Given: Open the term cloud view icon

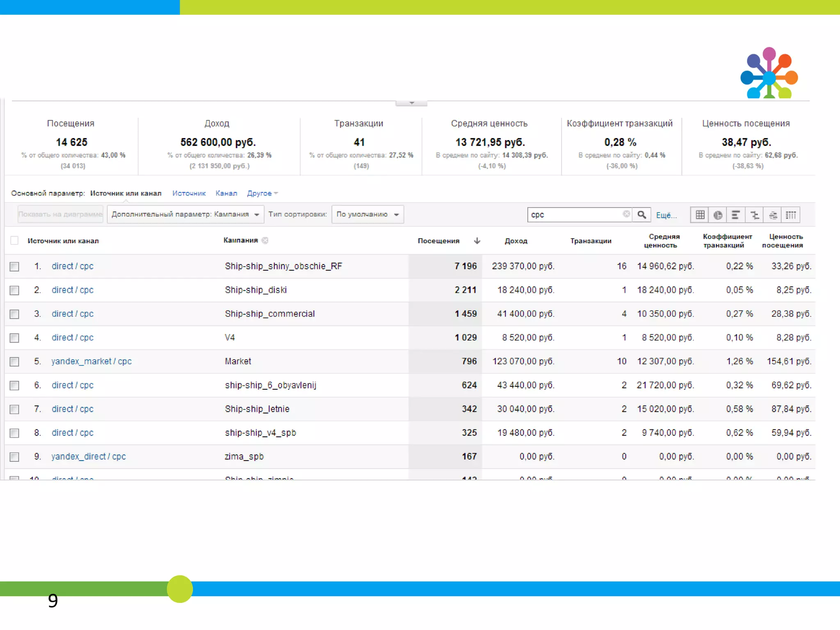Looking at the screenshot, I should [x=773, y=215].
